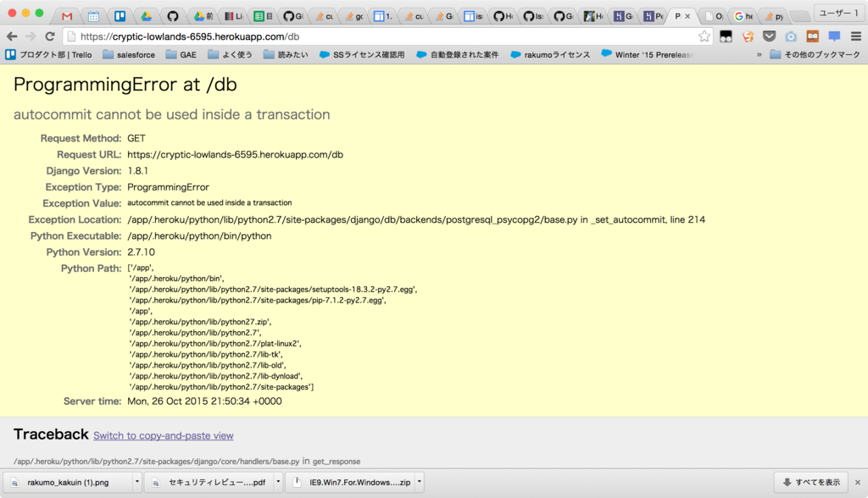Image resolution: width=868 pixels, height=498 pixels.
Task: Capture screenshot with camera extension icon
Action: tap(790, 37)
